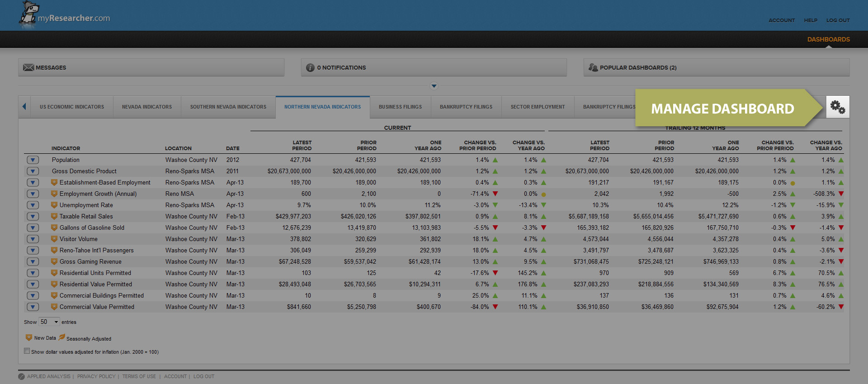Viewport: 868px width, 384px height.
Task: Expand the Gross Gaming Revenue row
Action: point(33,261)
